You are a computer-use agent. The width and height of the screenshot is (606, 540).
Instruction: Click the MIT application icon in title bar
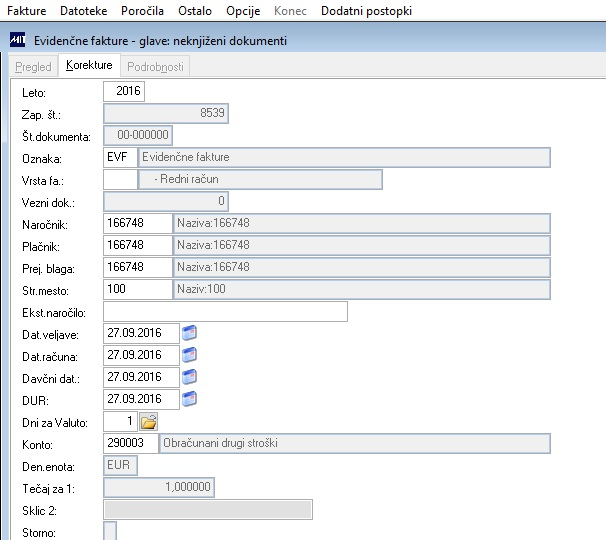tap(18, 40)
